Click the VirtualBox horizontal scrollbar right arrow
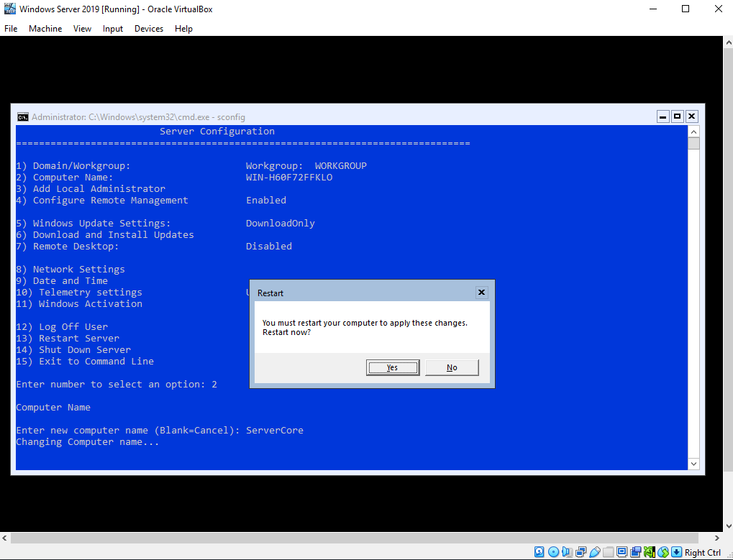 717,538
